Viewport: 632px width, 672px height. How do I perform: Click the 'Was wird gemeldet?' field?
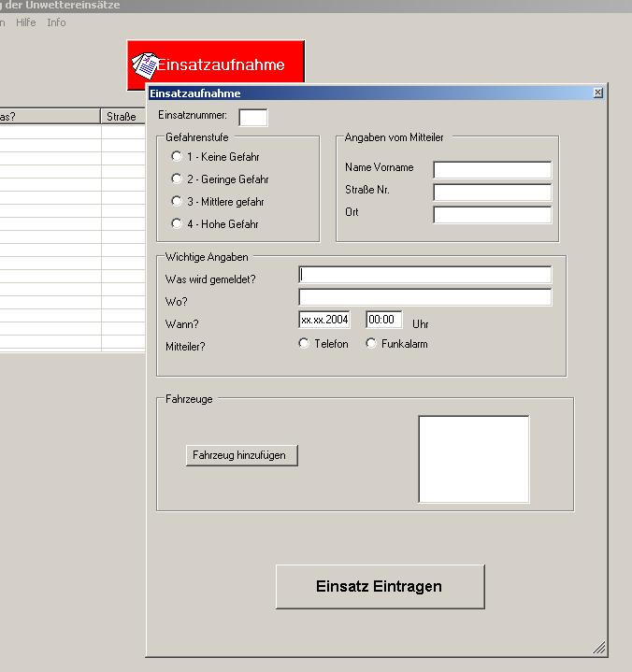[x=425, y=275]
